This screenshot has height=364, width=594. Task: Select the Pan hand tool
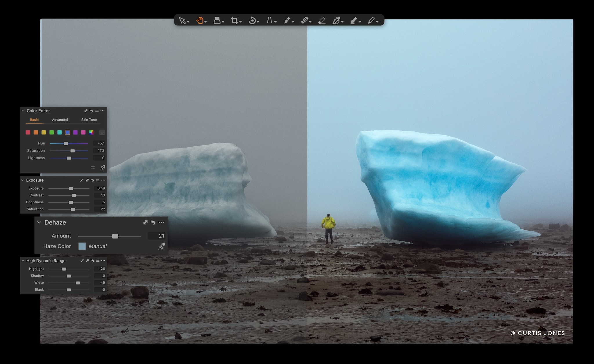[200, 20]
